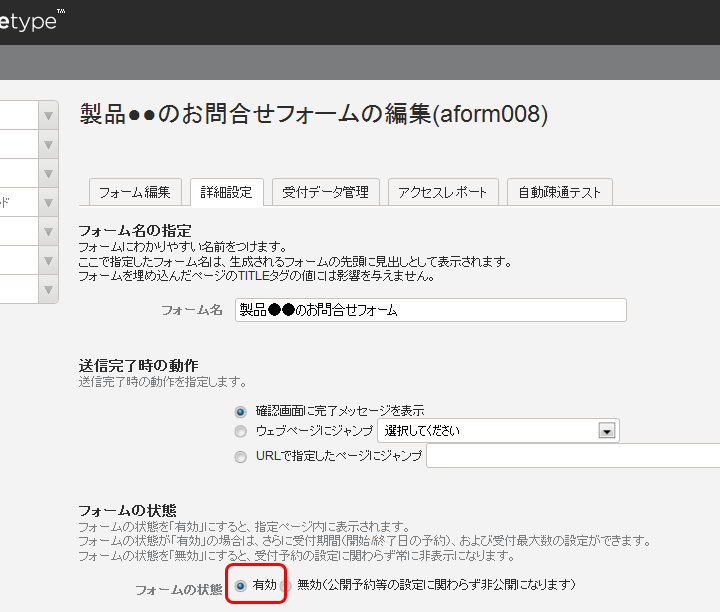Switch to the 受付データ管理 tab
The image size is (720, 612).
tap(325, 192)
